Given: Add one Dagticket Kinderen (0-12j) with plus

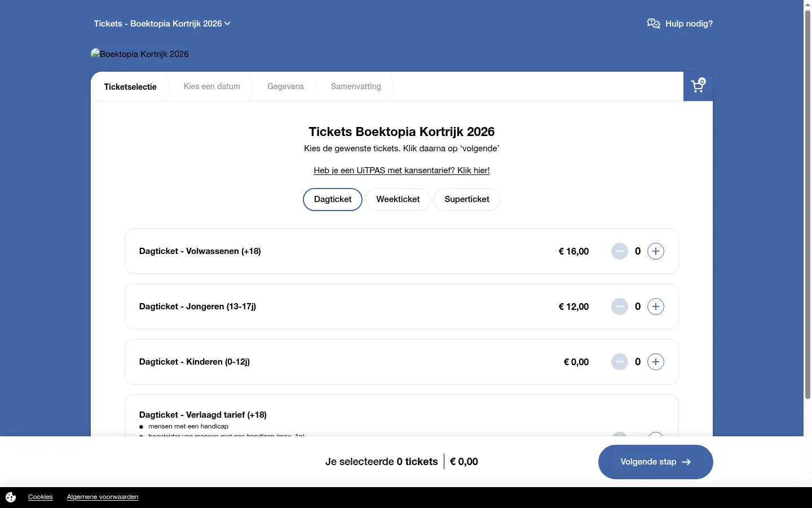Looking at the screenshot, I should click(655, 362).
